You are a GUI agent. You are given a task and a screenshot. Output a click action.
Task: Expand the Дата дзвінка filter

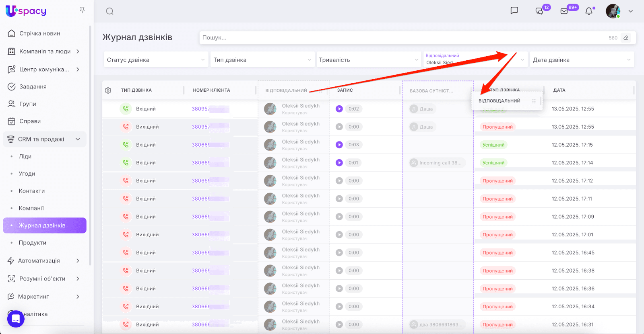(582, 60)
